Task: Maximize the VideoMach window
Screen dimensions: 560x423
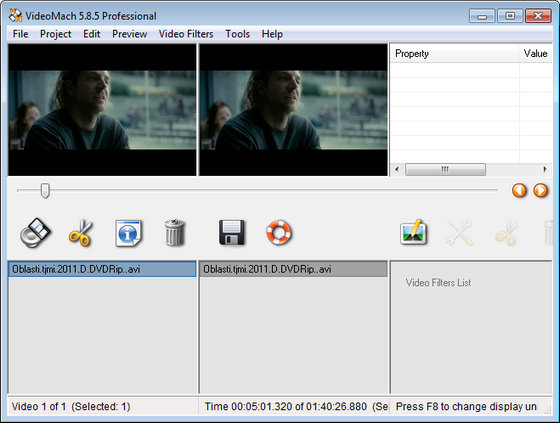Action: click(x=510, y=16)
